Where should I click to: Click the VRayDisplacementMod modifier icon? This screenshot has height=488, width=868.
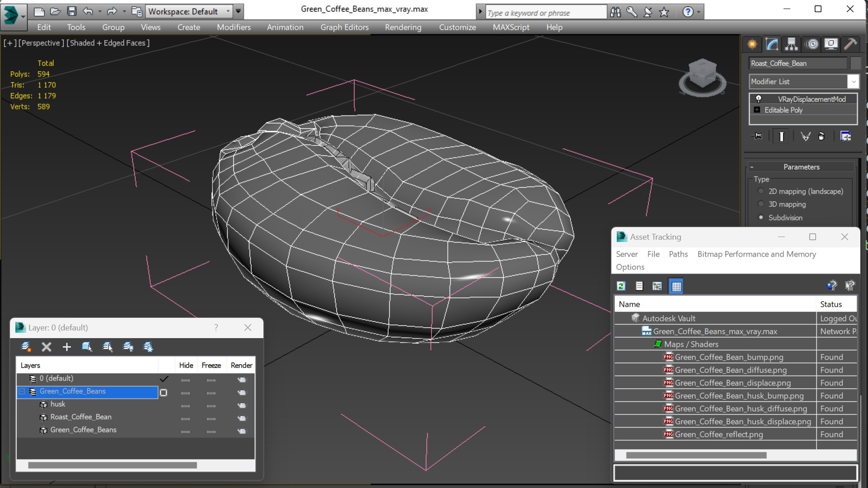757,98
